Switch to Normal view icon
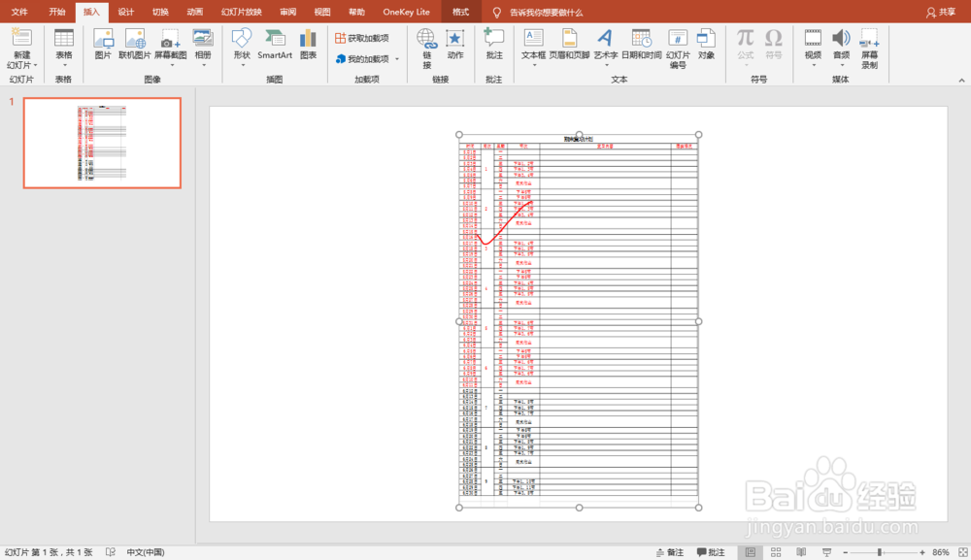Image resolution: width=971 pixels, height=560 pixels. [751, 552]
